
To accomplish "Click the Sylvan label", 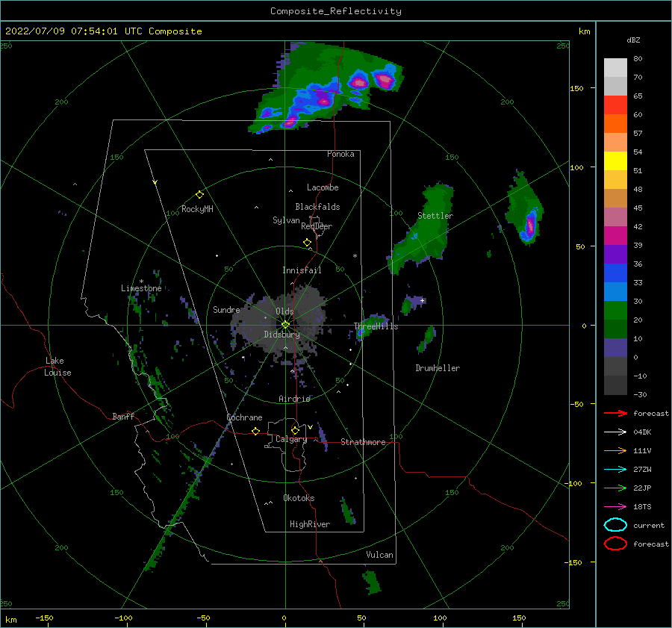I will (x=286, y=220).
